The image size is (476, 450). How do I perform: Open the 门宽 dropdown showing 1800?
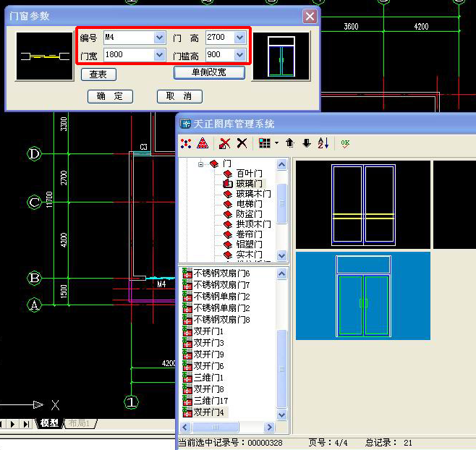coord(159,55)
